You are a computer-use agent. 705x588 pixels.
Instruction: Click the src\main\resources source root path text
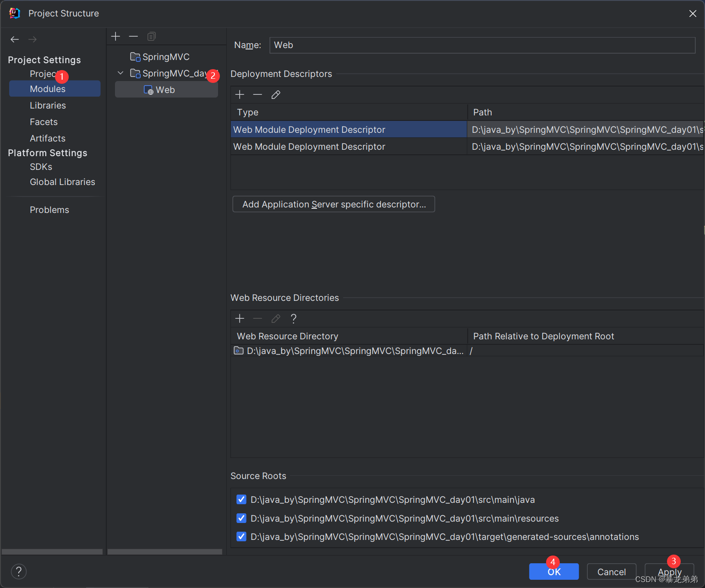(x=404, y=518)
